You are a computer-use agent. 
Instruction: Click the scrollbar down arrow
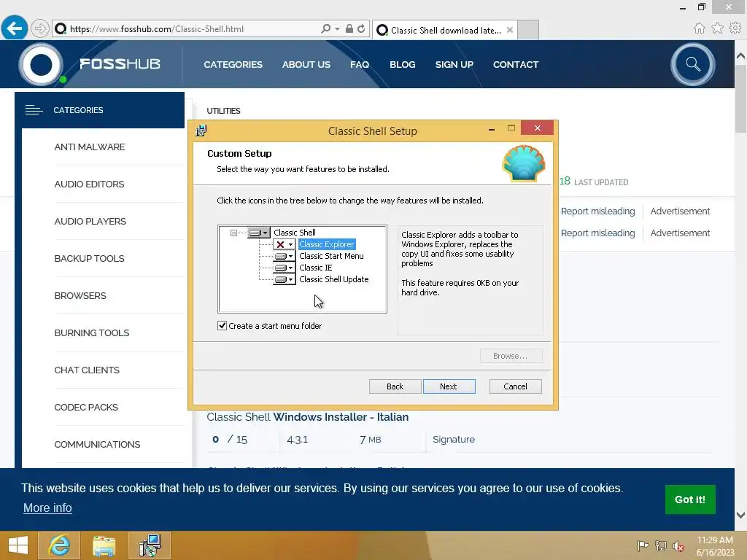[x=740, y=515]
